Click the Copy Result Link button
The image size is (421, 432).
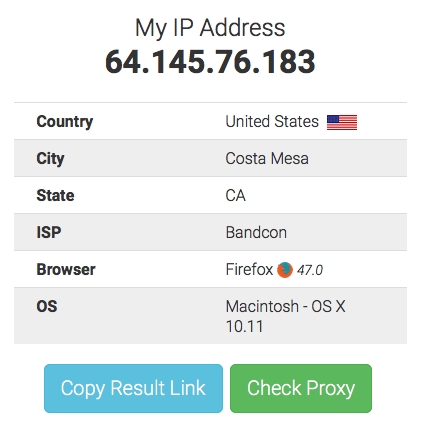coord(133,388)
